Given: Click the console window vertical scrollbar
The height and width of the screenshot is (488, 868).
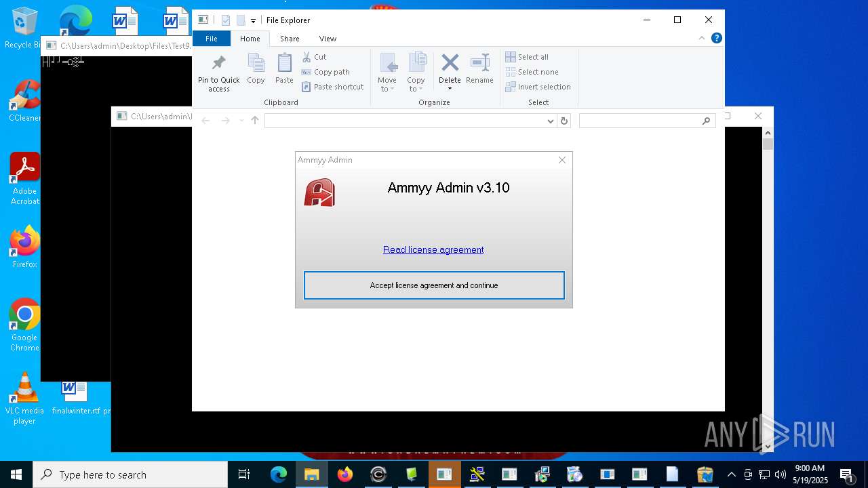Looking at the screenshot, I should (x=768, y=289).
